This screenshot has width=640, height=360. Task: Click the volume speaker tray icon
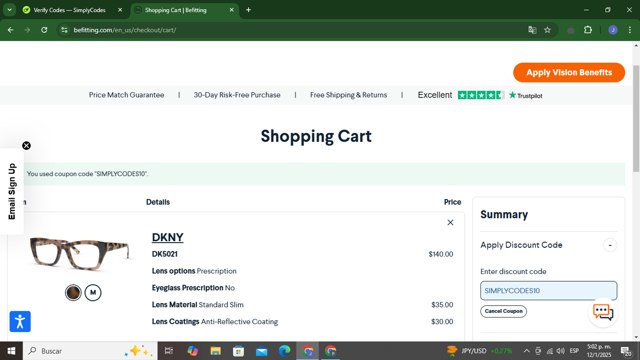561,351
